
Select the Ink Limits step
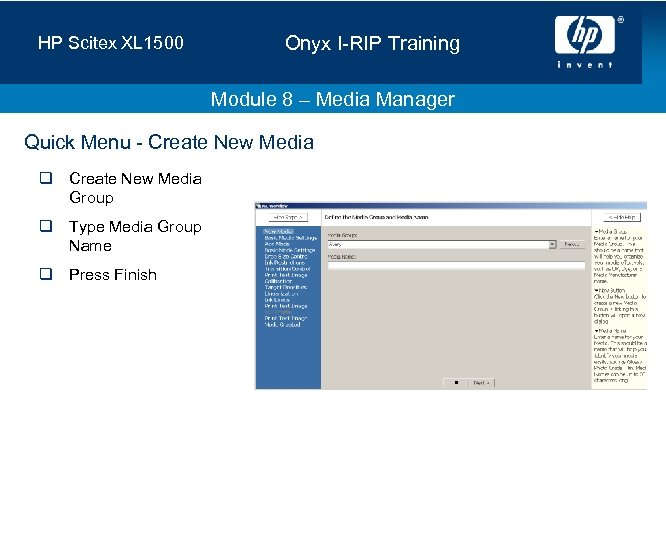277,300
